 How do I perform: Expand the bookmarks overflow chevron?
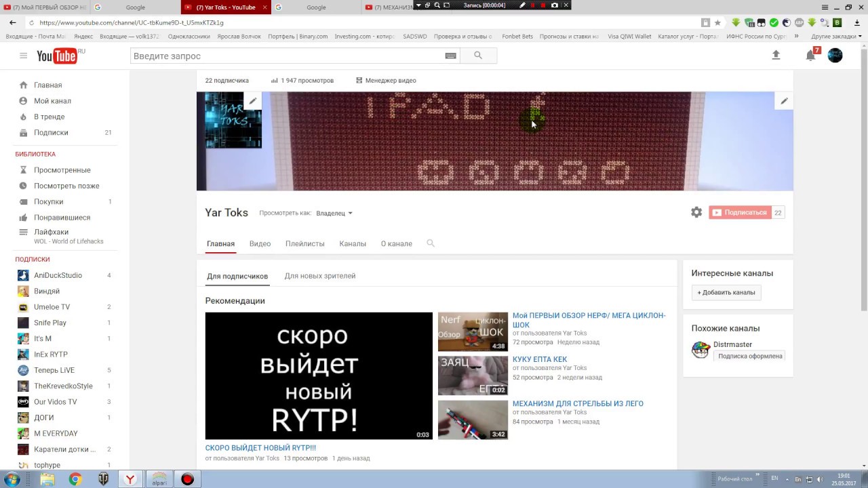pyautogui.click(x=796, y=36)
